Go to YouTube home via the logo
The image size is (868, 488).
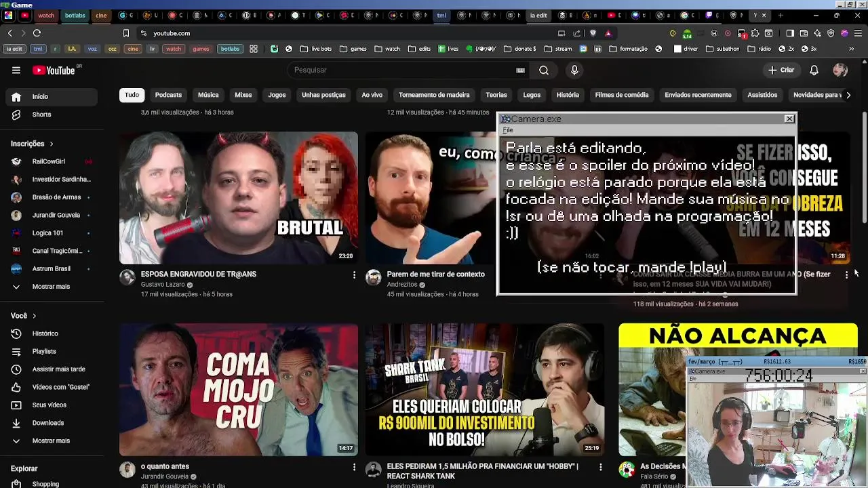coord(54,70)
